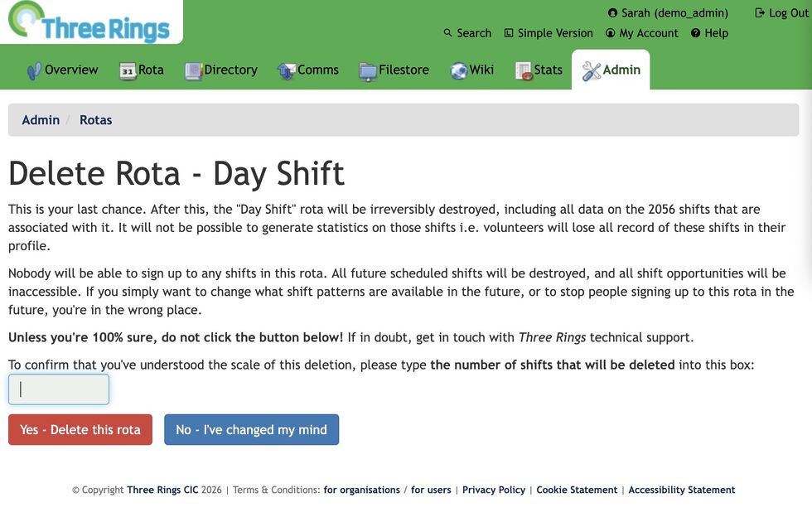The height and width of the screenshot is (517, 812).
Task: Click the Three Rings logo
Action: click(90, 23)
